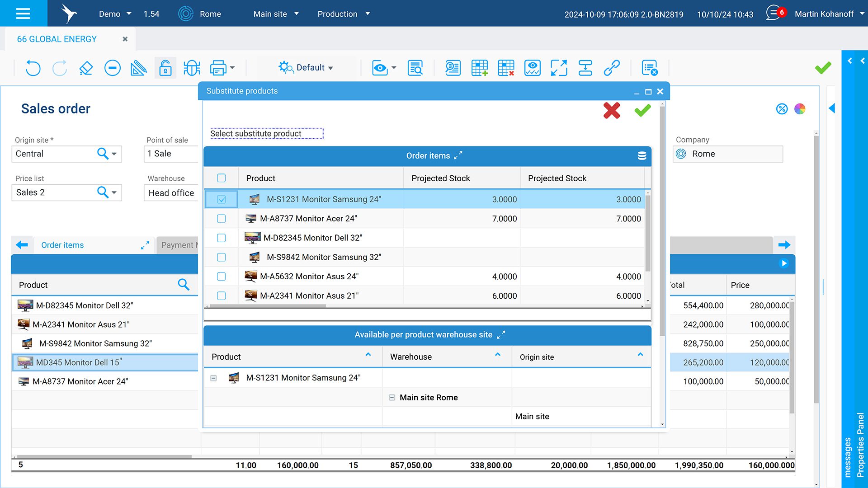
Task: Click the chain link toolbar icon
Action: click(612, 68)
